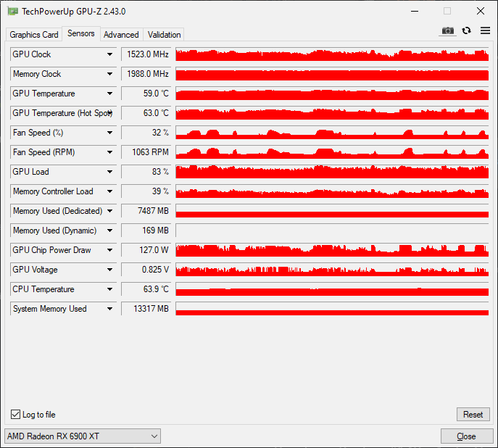Click the 7487 MB dedicated memory value
The image size is (498, 448).
146,211
